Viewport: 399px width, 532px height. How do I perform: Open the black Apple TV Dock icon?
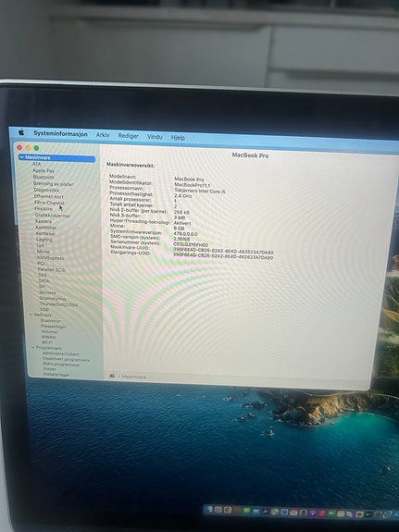[369, 514]
